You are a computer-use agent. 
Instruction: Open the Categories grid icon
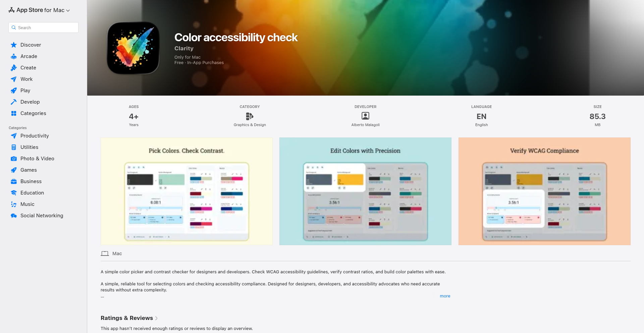click(x=14, y=113)
